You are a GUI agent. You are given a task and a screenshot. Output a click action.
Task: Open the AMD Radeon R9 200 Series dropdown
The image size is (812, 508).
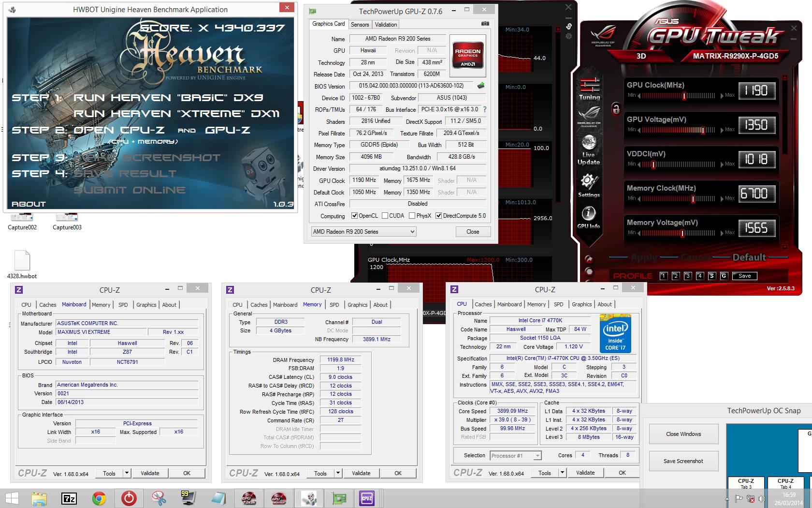pyautogui.click(x=363, y=232)
